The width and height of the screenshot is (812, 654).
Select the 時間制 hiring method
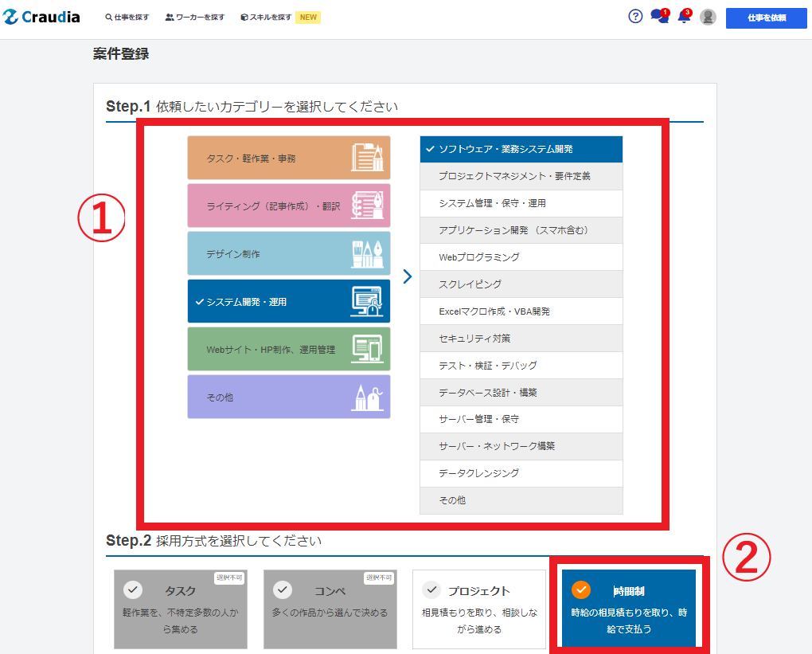click(629, 609)
